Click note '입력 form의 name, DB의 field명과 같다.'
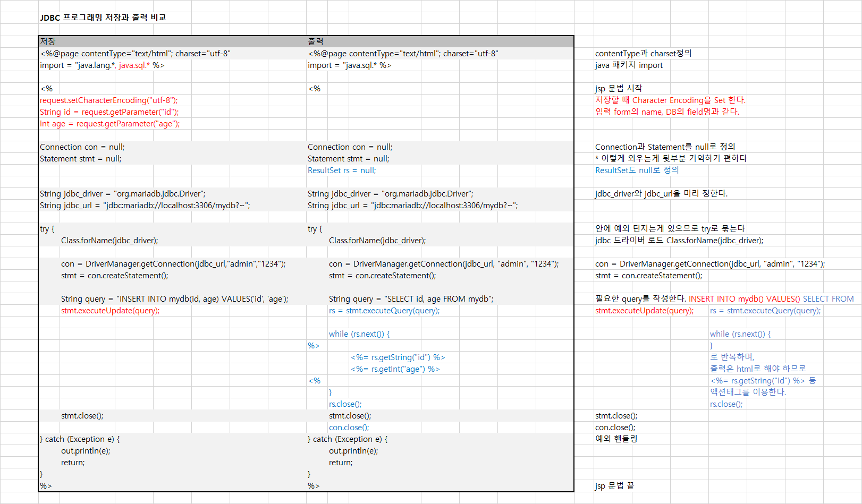This screenshot has height=504, width=862. pos(667,112)
